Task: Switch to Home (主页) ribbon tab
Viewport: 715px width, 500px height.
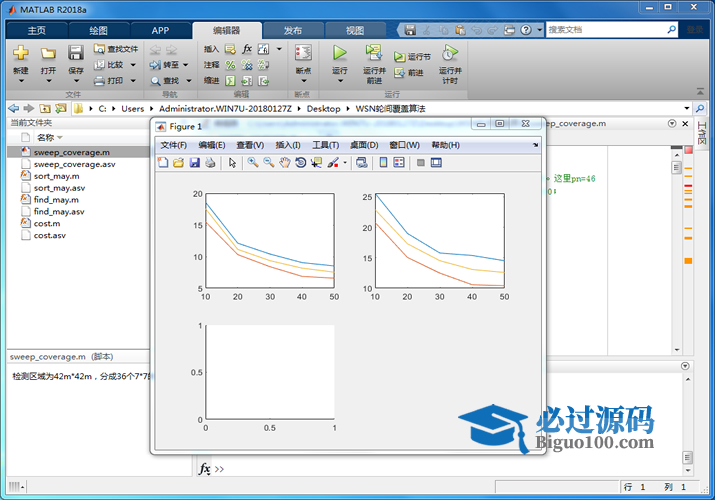Action: click(x=36, y=31)
